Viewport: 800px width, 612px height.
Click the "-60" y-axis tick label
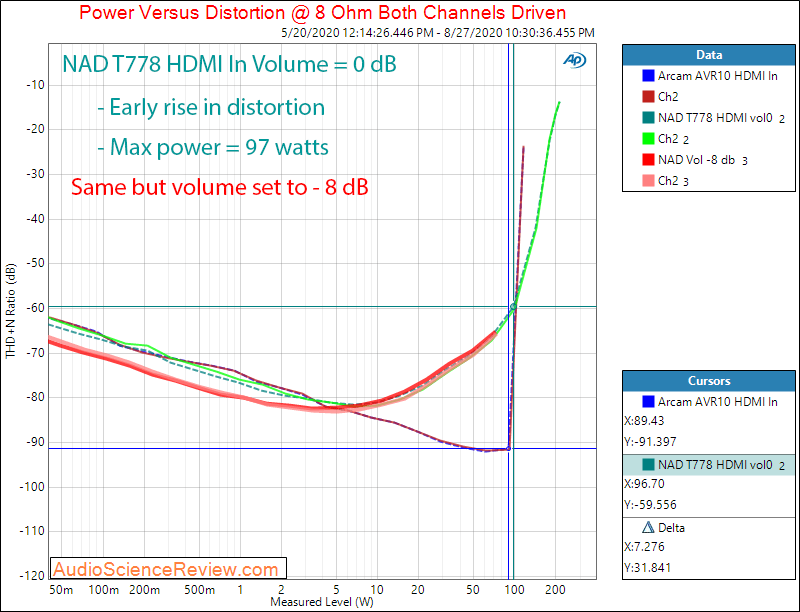pyautogui.click(x=34, y=308)
